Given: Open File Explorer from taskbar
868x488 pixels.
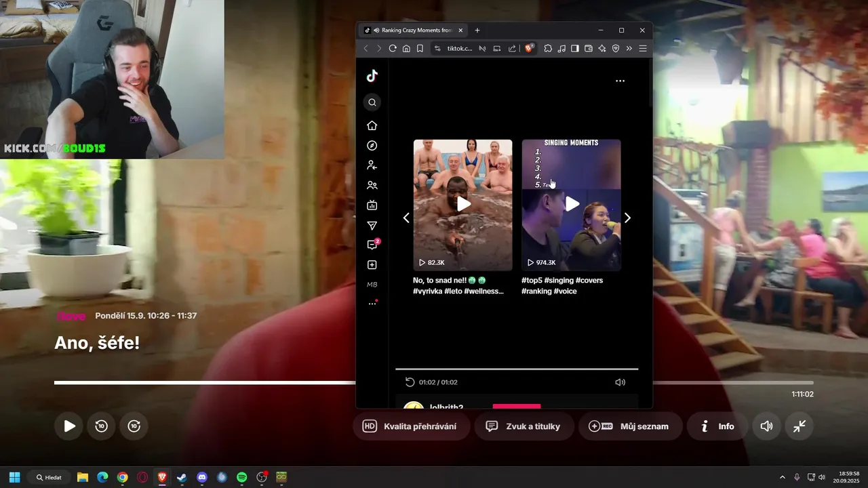Looking at the screenshot, I should 83,477.
